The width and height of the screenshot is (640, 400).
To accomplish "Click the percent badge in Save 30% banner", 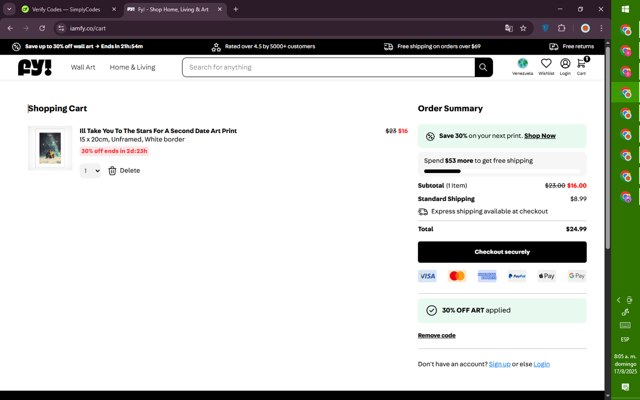I will point(430,136).
